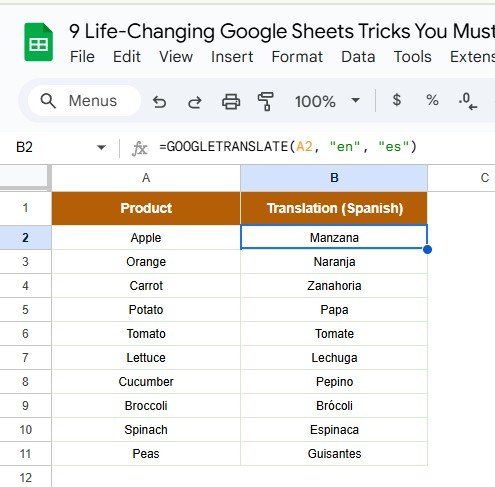
Task: Click cell containing Zanahoria
Action: coord(334,286)
